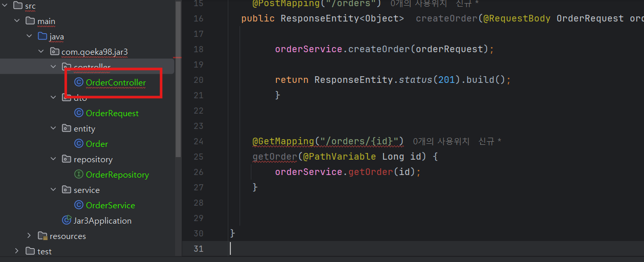Select the repository package label

click(93, 159)
